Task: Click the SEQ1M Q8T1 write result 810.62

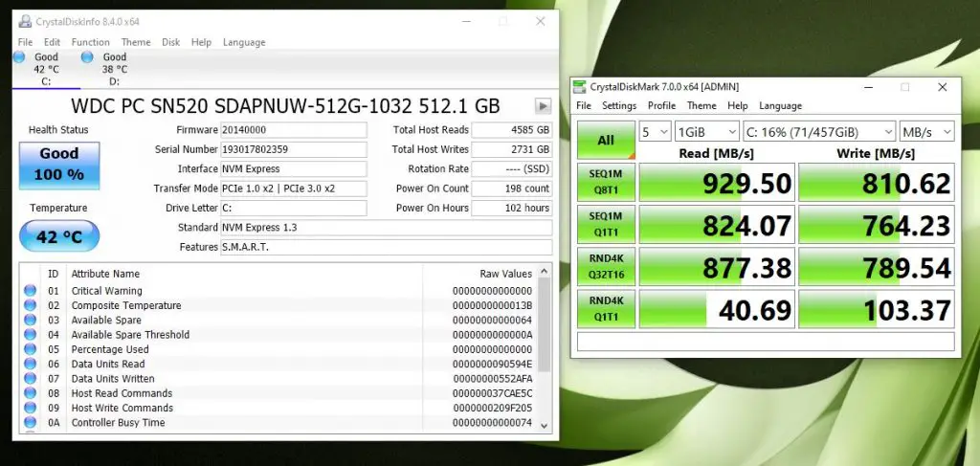Action: click(x=877, y=183)
